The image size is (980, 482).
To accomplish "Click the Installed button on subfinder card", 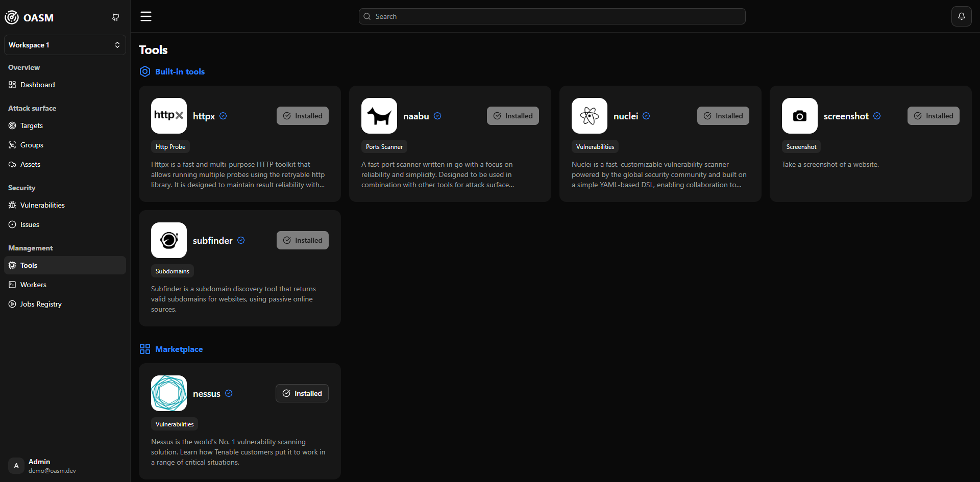I will click(x=303, y=240).
